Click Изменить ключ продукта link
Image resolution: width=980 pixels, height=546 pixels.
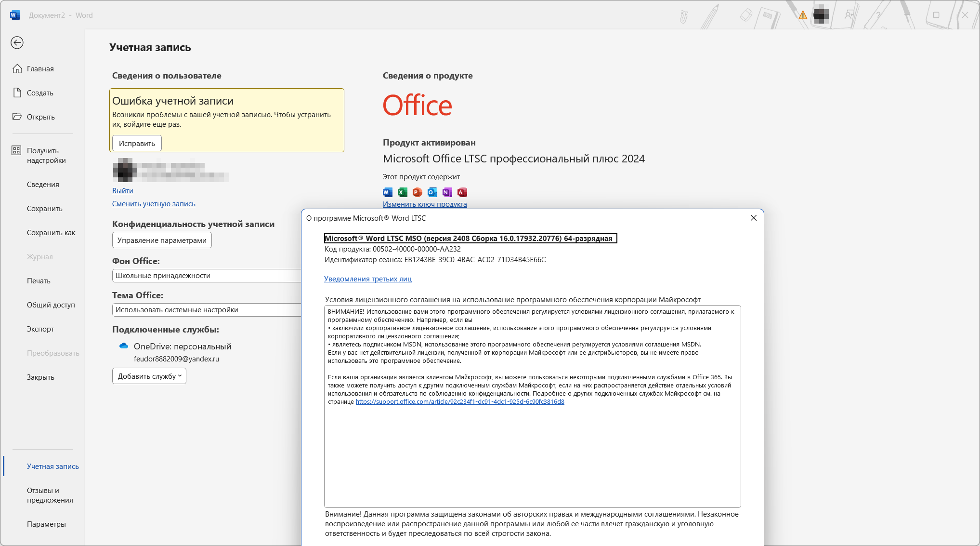[425, 204]
